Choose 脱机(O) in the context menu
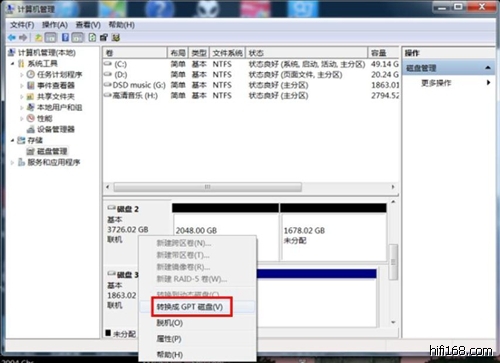Image resolution: width=500 pixels, height=363 pixels. (170, 323)
